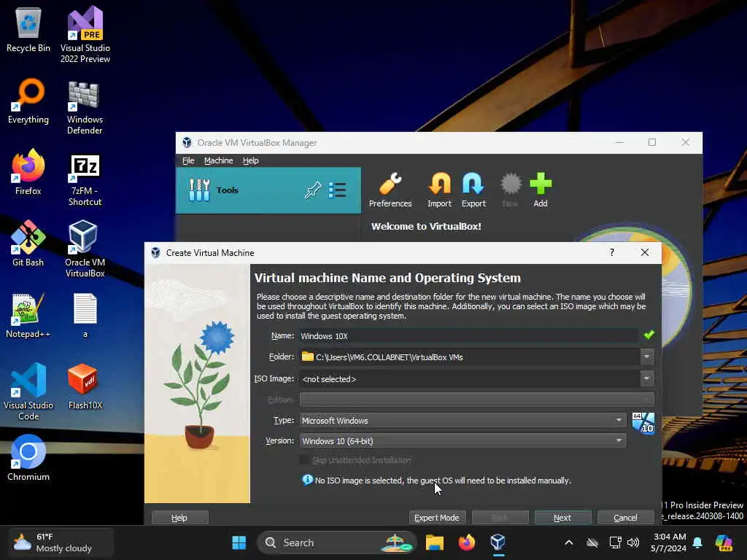Click the Copilot Preview tray icon
The height and width of the screenshot is (560, 747).
click(724, 542)
